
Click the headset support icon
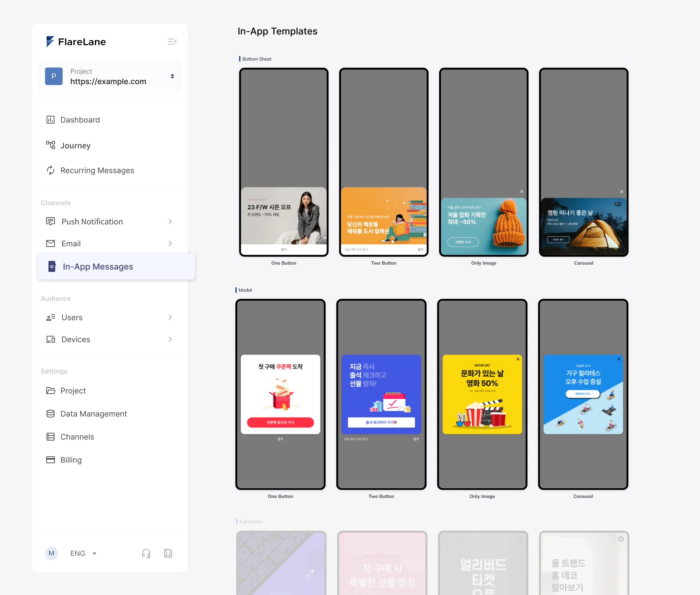(146, 553)
